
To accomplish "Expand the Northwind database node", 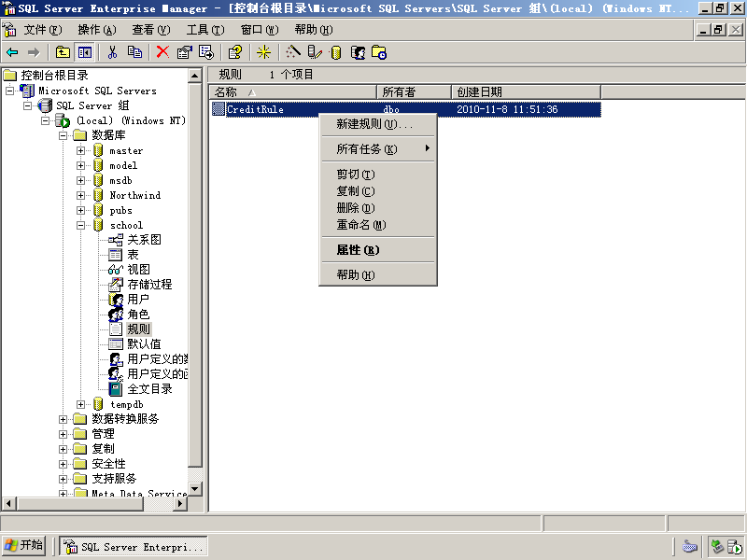I will pos(80,195).
